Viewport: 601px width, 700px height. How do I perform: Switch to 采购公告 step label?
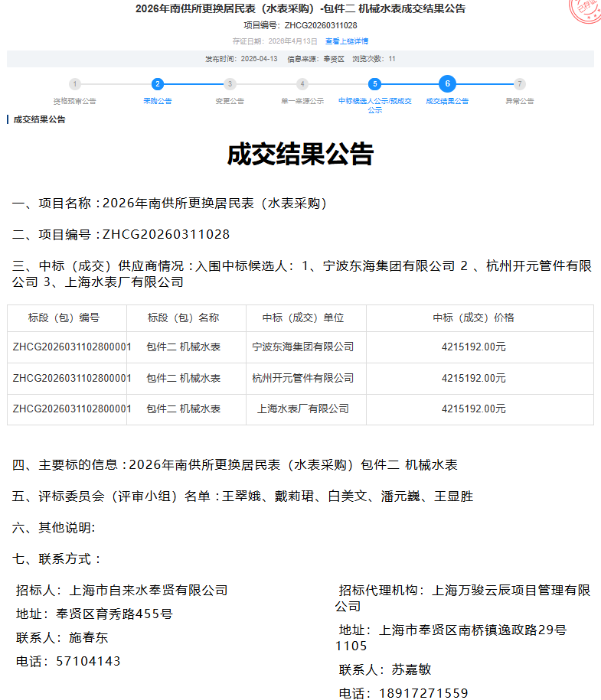[157, 101]
